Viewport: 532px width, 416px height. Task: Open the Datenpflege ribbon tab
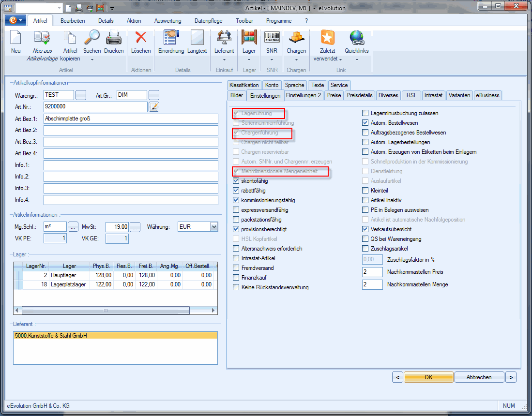[x=209, y=21]
